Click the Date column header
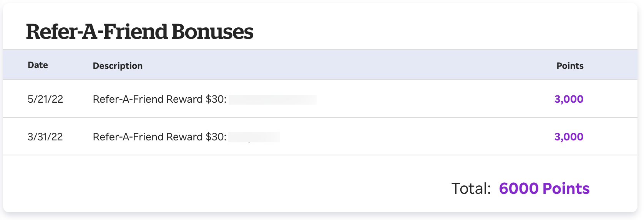644x220 pixels. [x=38, y=65]
